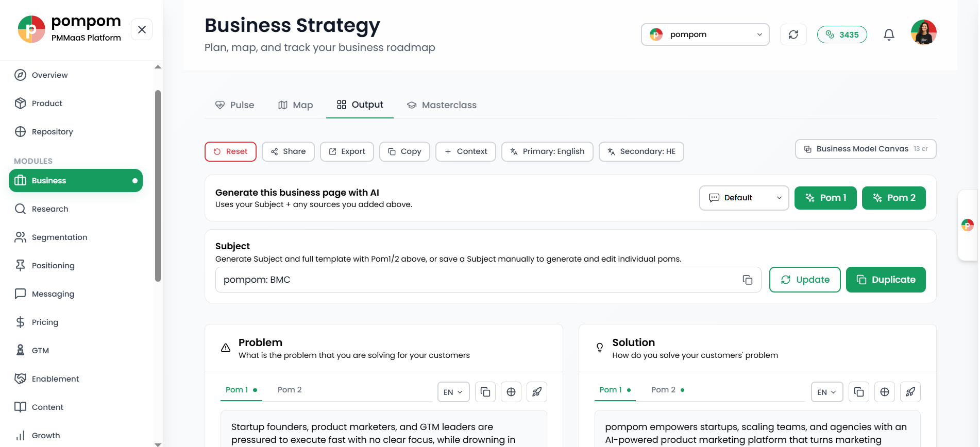Click the 3435 credits badge
Screen dimensions: 980x447
(x=842, y=35)
